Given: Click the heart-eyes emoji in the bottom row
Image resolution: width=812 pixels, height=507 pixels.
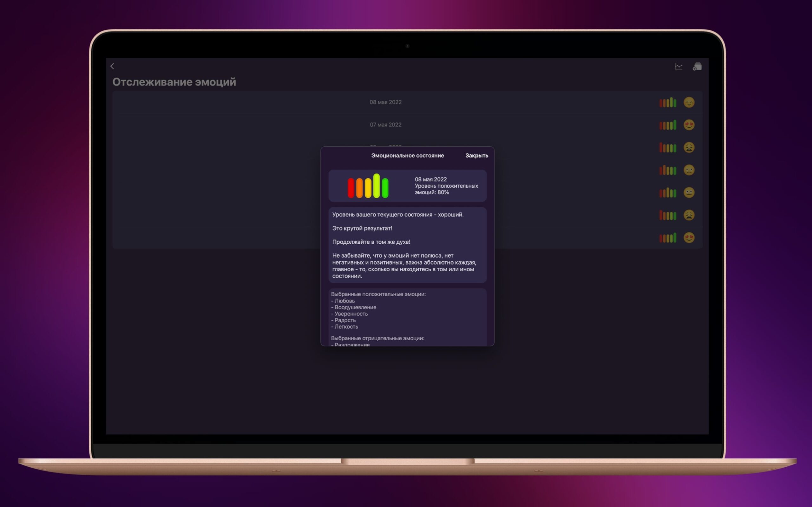Looking at the screenshot, I should 689,238.
